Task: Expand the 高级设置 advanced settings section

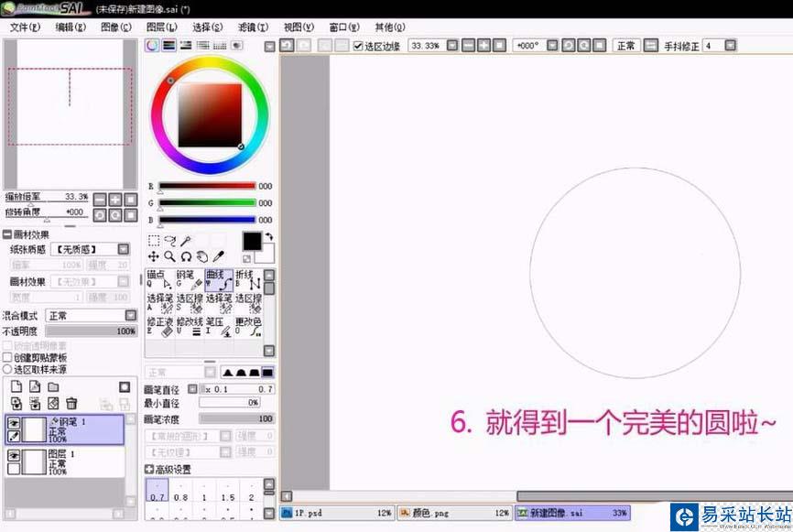Action: click(x=149, y=470)
